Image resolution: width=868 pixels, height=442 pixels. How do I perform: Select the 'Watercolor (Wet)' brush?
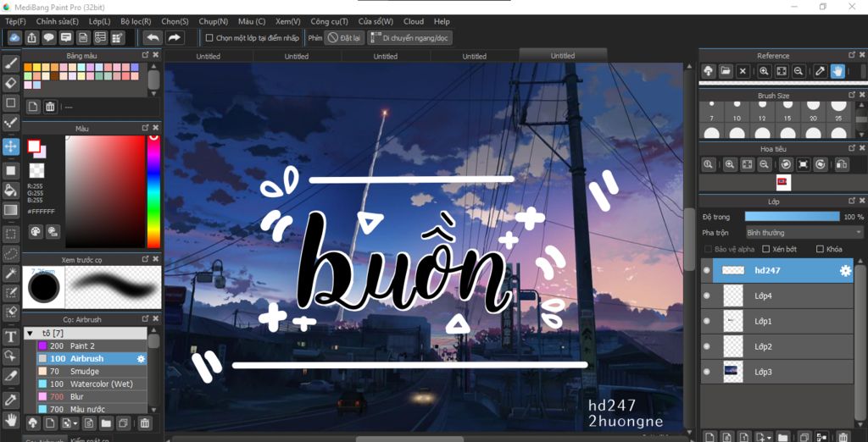pos(92,384)
